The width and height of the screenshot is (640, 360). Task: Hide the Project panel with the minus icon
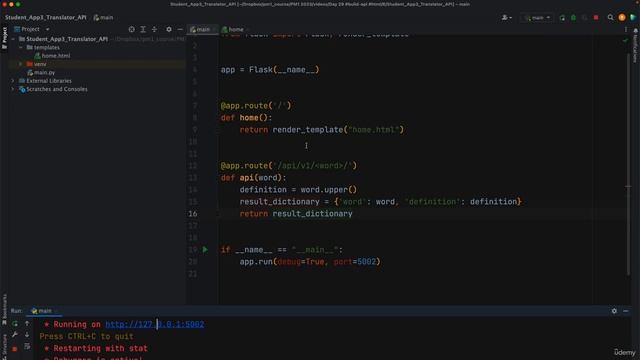tap(180, 29)
